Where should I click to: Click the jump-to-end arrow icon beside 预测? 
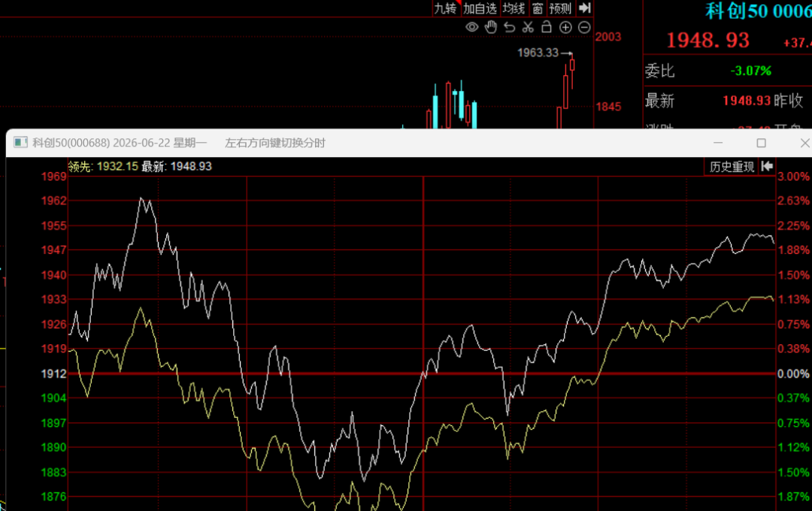(x=585, y=8)
